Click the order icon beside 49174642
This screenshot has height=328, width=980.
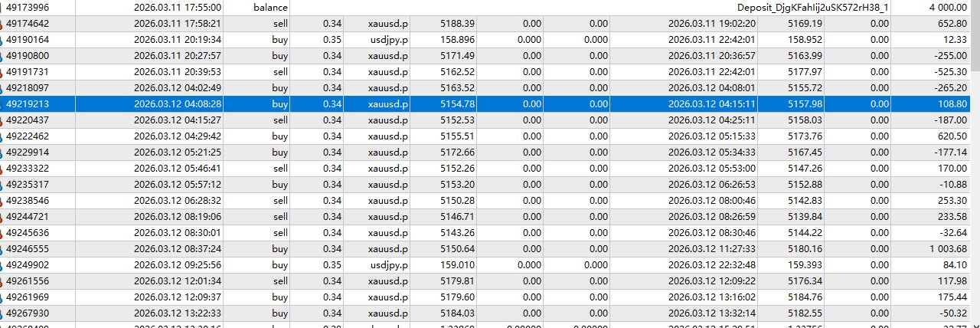2,23
